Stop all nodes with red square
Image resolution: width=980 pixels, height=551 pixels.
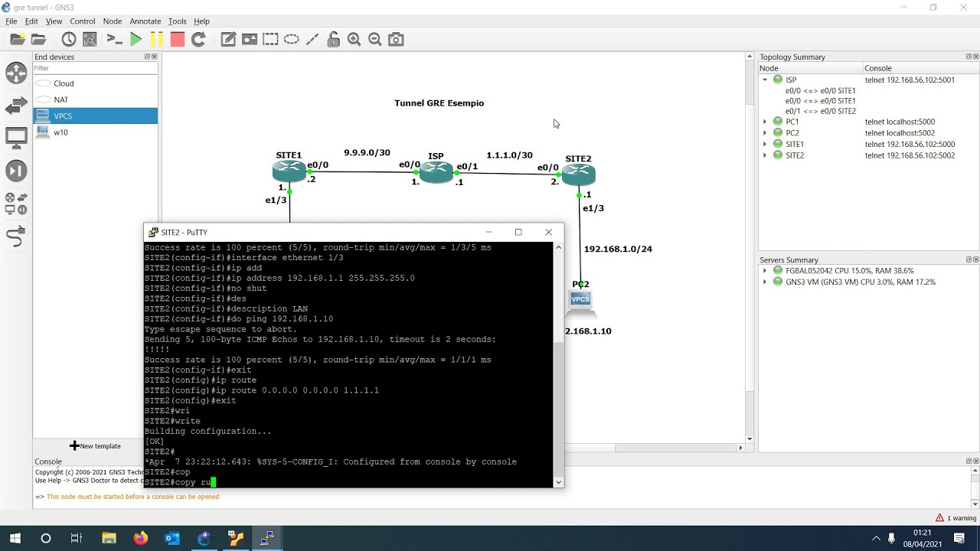coord(177,39)
